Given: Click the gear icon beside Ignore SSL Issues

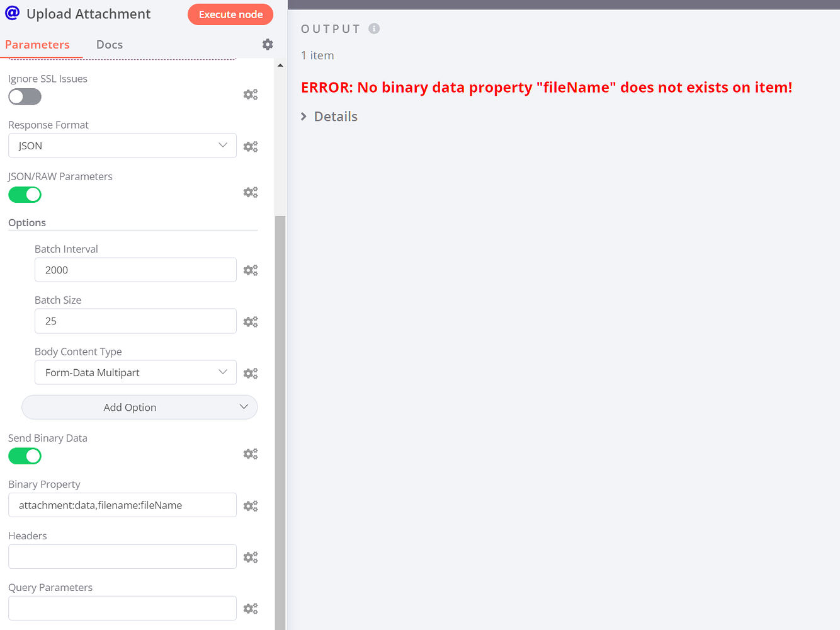Looking at the screenshot, I should click(x=251, y=94).
